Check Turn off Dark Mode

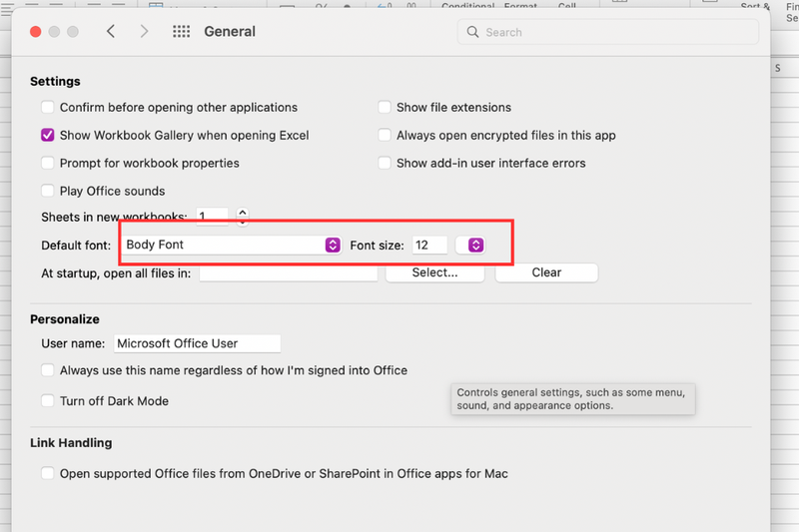[x=47, y=400]
